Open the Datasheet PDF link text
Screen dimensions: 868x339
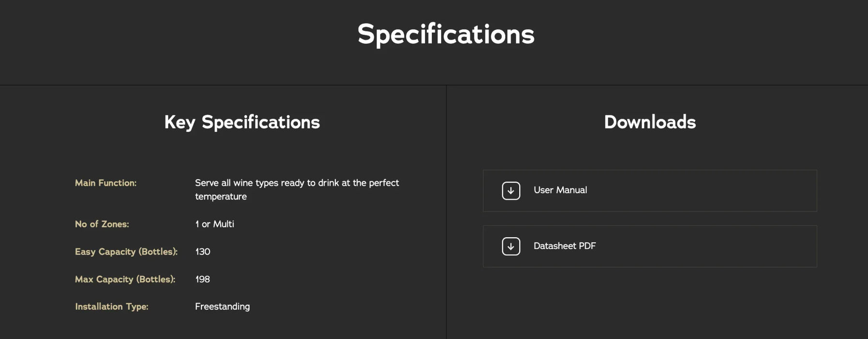click(564, 246)
